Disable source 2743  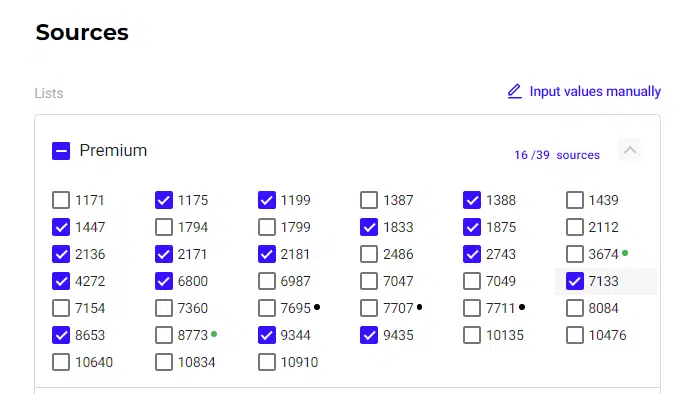point(472,254)
